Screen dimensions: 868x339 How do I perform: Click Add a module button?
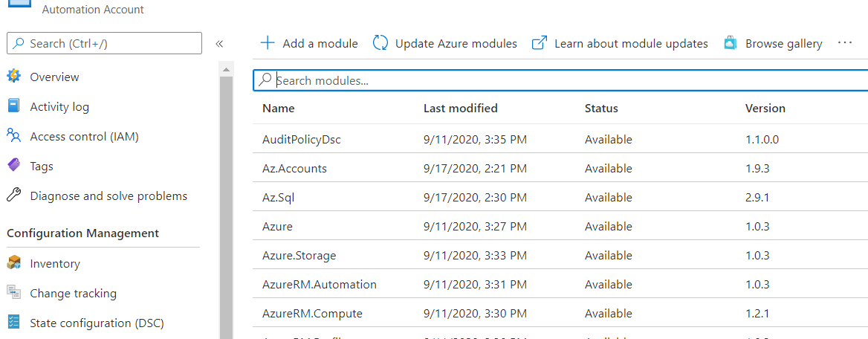click(309, 43)
